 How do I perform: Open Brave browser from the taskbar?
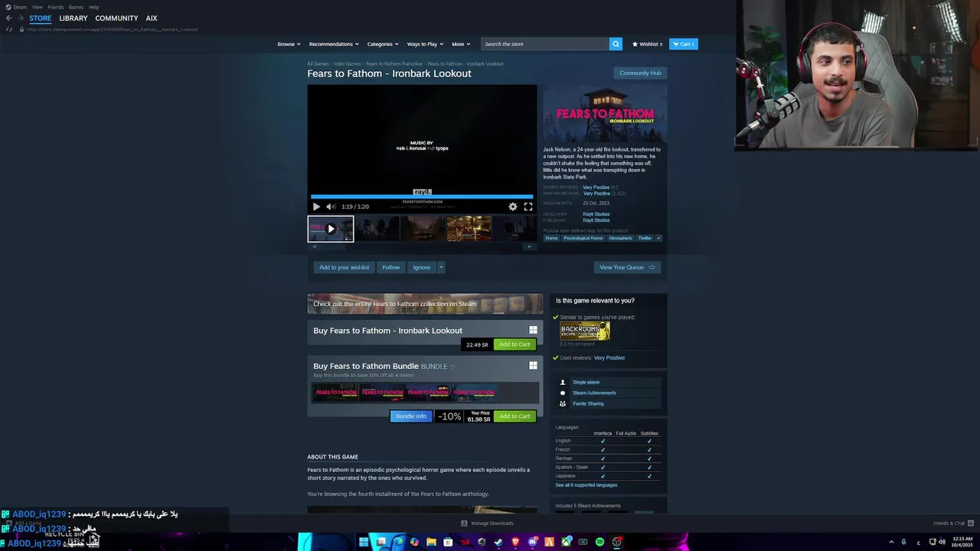[515, 542]
